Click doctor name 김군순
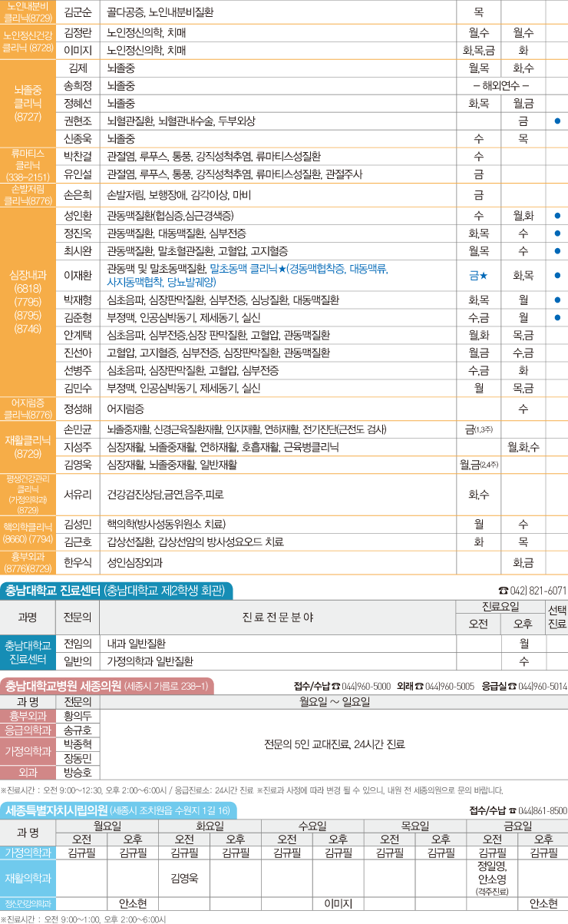Screen dimensions: 568x924 point(78,13)
